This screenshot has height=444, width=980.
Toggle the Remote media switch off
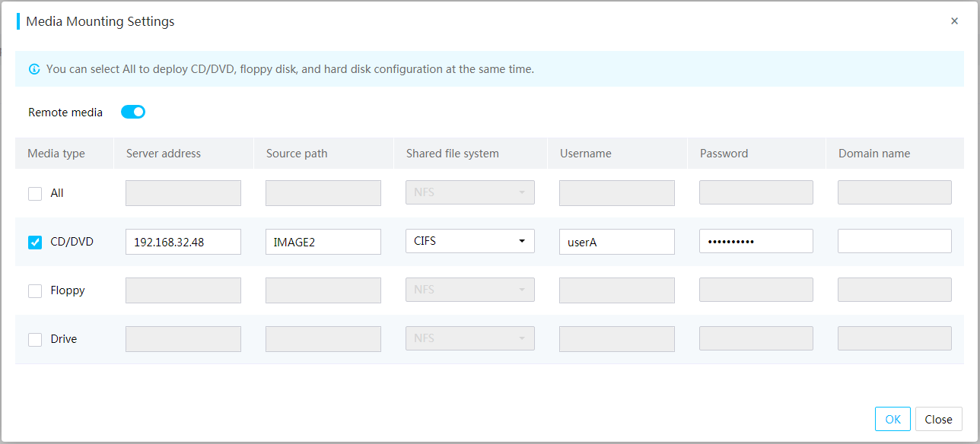click(133, 112)
